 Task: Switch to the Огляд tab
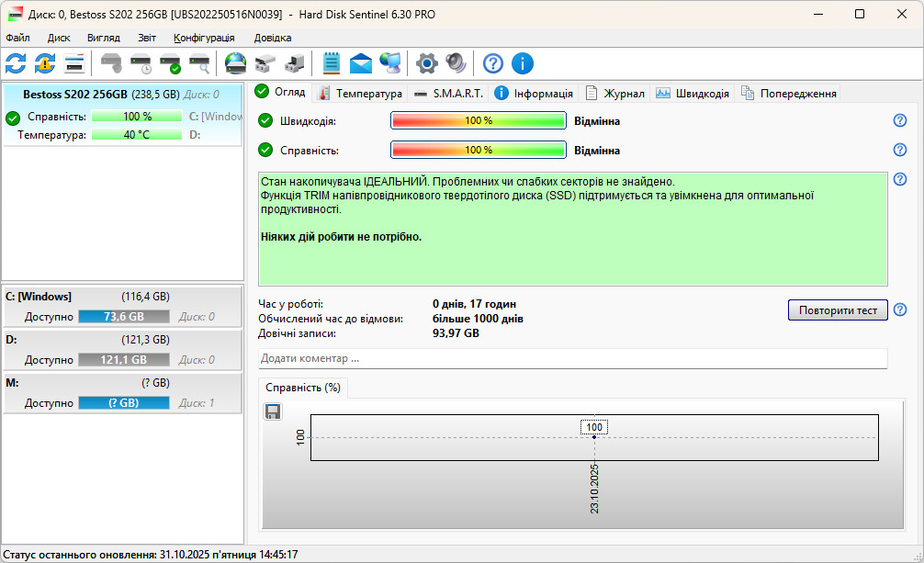(x=280, y=92)
